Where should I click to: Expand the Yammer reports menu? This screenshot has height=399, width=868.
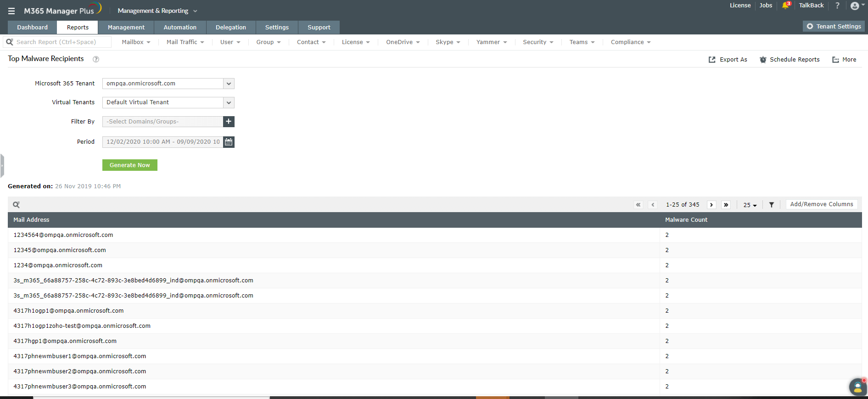tap(492, 42)
